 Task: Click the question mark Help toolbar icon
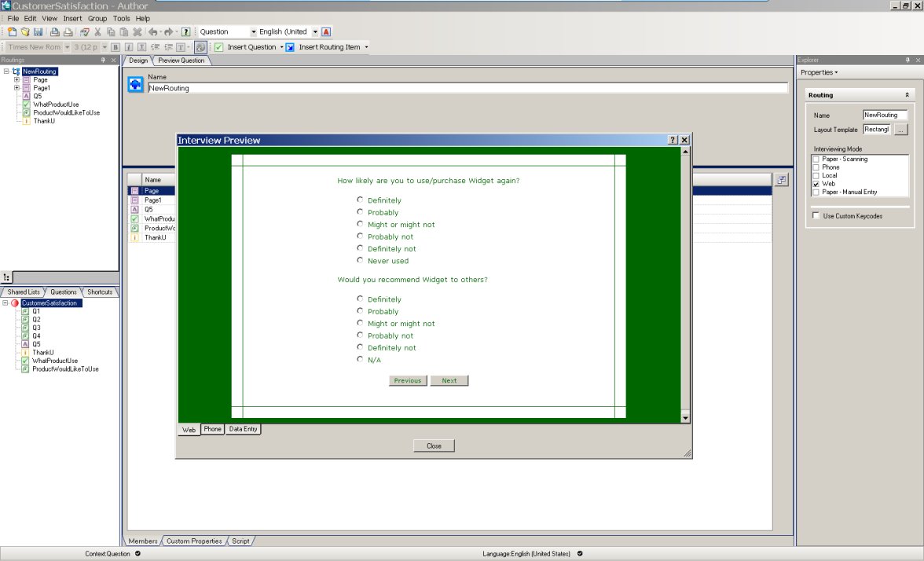(x=185, y=31)
